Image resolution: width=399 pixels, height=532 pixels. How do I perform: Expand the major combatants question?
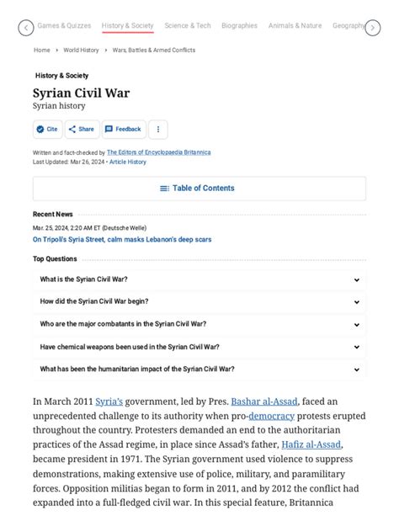199,324
